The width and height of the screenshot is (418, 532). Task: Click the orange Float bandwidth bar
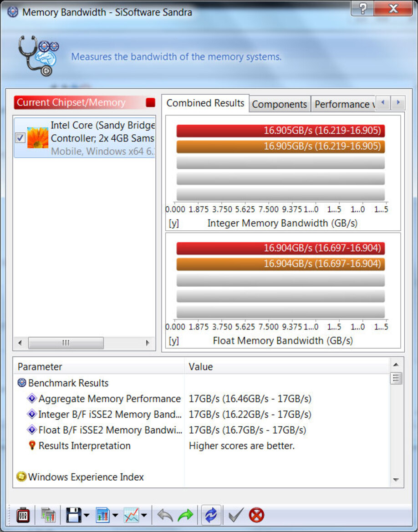pyautogui.click(x=280, y=263)
